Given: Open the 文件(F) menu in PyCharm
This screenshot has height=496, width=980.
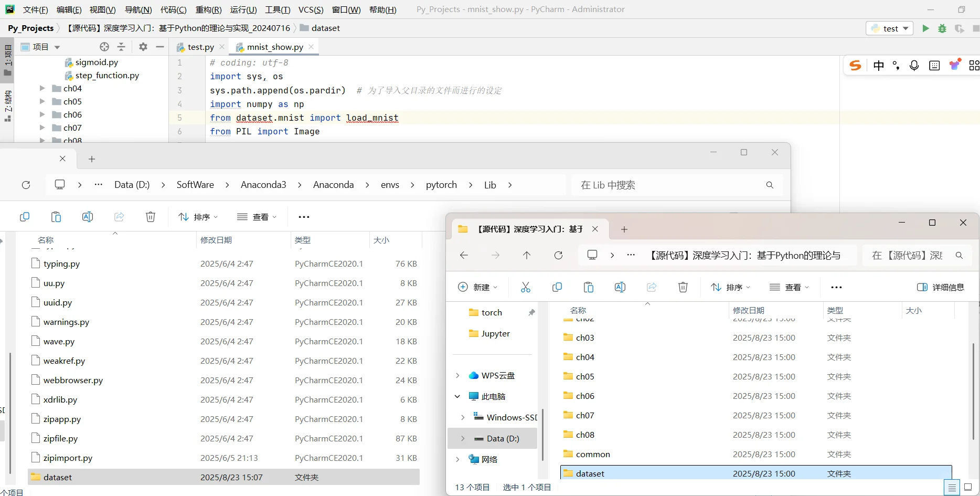Looking at the screenshot, I should pyautogui.click(x=36, y=9).
